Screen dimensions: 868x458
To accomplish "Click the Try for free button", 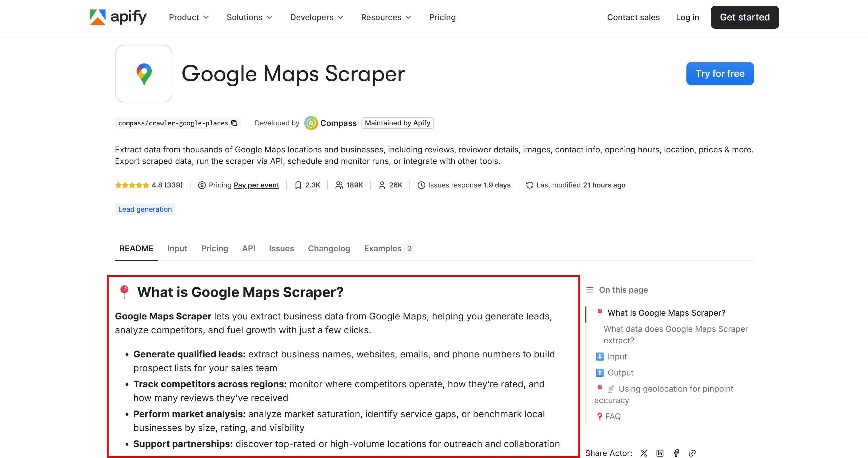I will click(720, 74).
